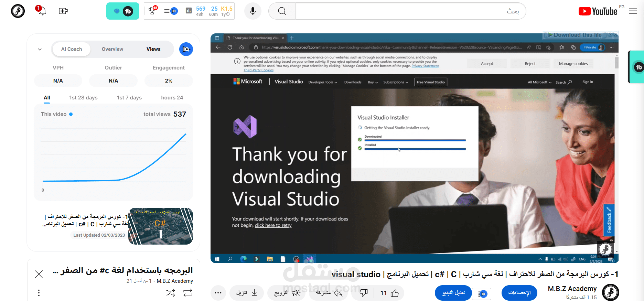Click the total views 537 value
Image resolution: width=644 pixels, height=301 pixels.
pyautogui.click(x=180, y=114)
